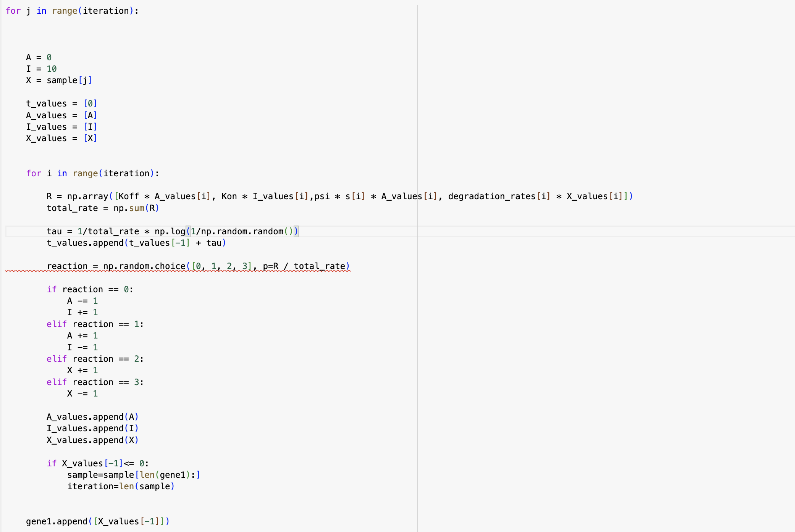Click the underlined reaction np.random.choice line
795x532 pixels.
[x=198, y=266]
